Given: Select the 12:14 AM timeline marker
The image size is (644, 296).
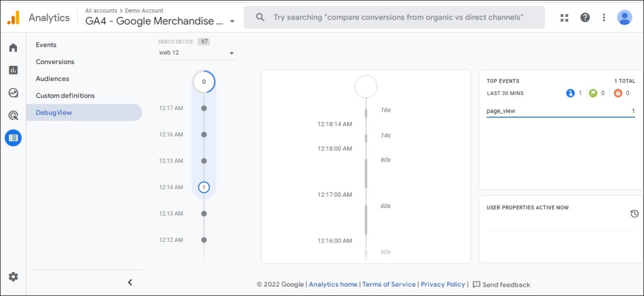Looking at the screenshot, I should click(x=203, y=187).
